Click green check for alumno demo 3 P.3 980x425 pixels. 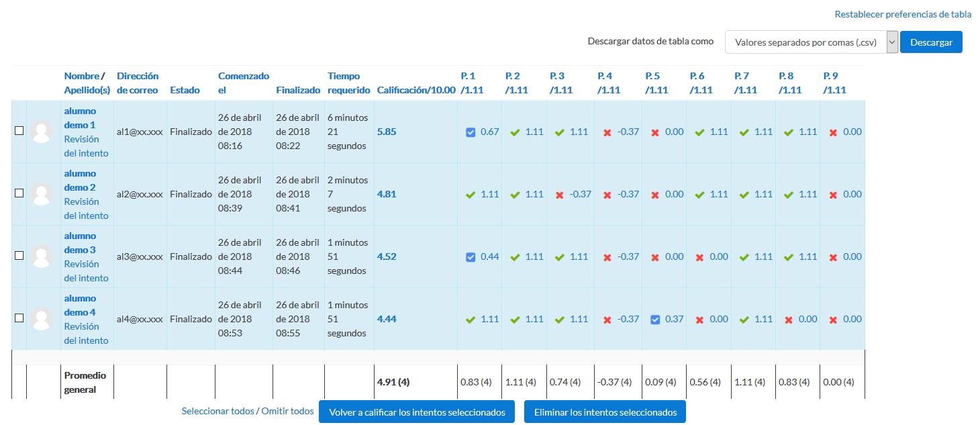tap(559, 257)
